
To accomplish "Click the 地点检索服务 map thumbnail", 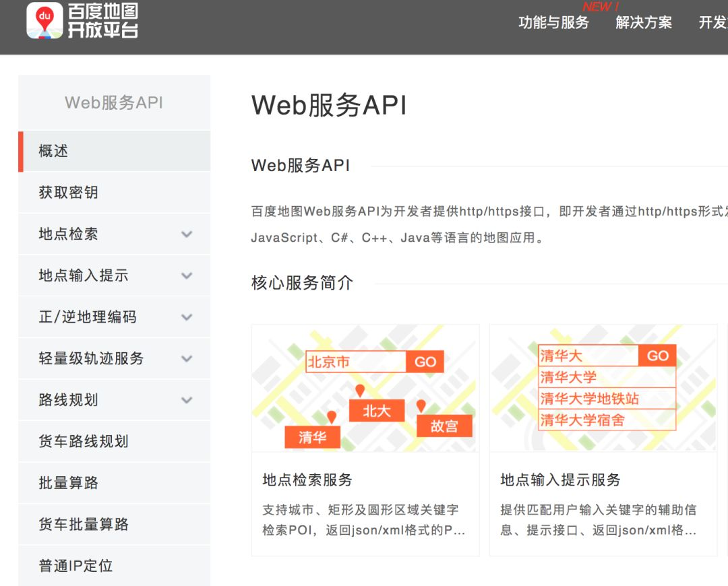I will [365, 389].
